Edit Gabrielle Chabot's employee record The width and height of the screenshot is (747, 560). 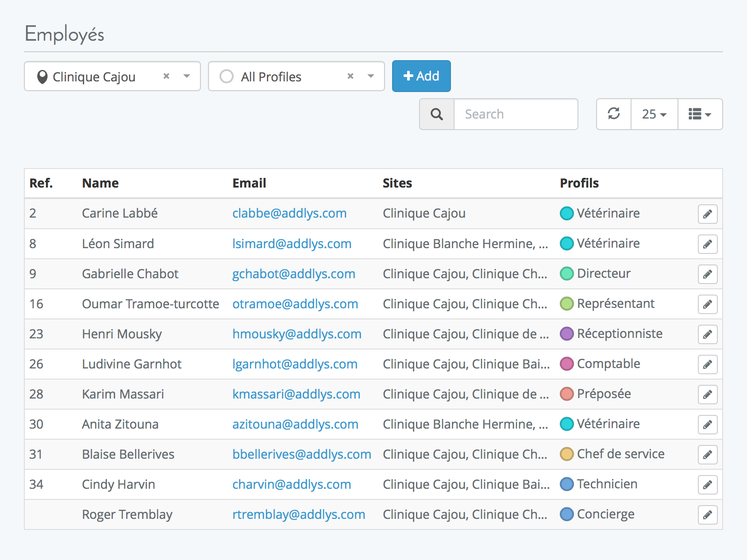point(707,274)
